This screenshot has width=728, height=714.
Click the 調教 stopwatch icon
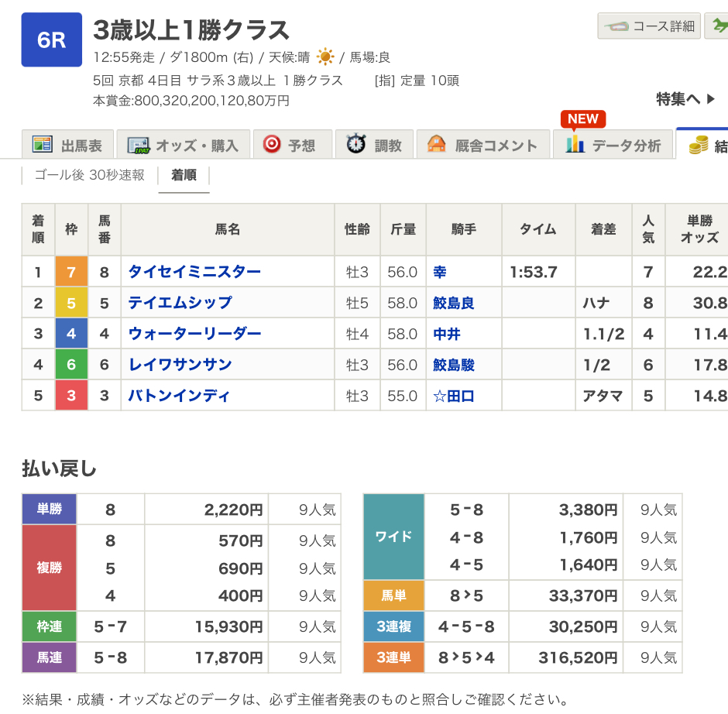(x=355, y=144)
